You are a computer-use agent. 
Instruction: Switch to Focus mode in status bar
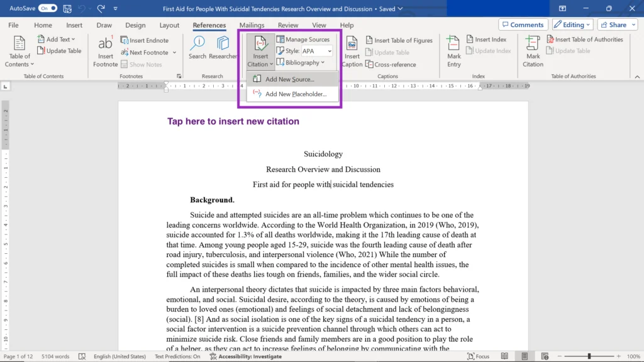478,356
